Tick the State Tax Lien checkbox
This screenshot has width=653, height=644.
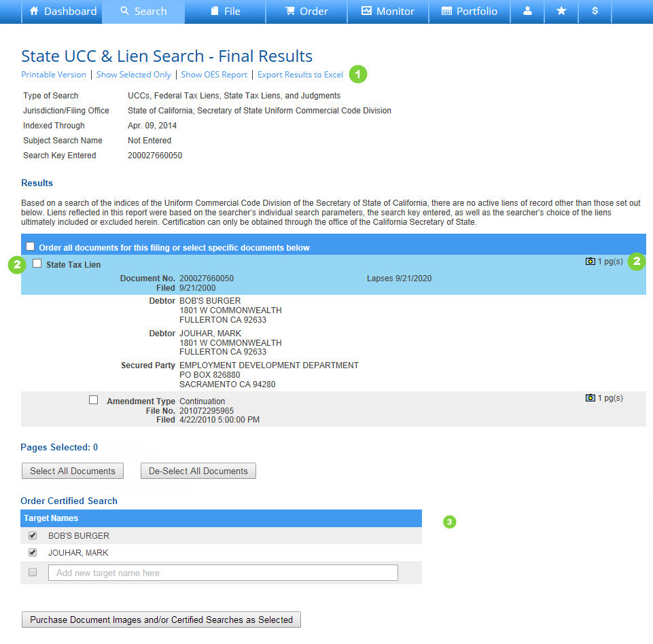point(37,264)
